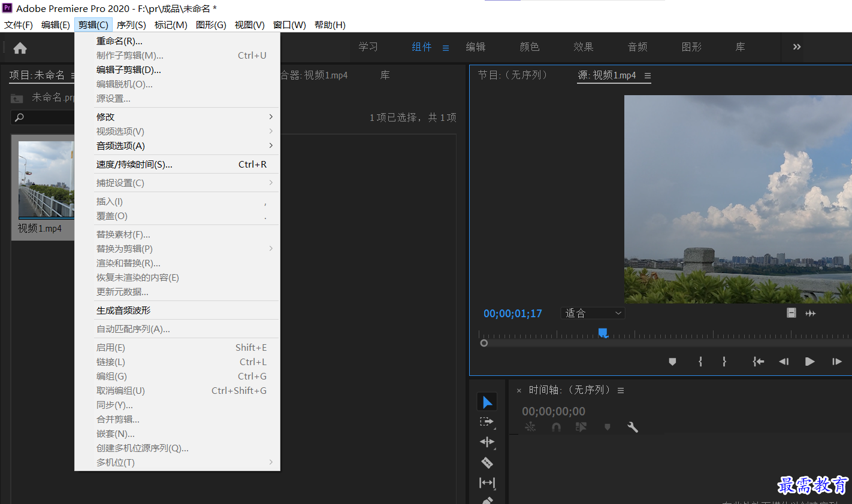Viewport: 852px width, 504px height.
Task: Open the 库 panel tab beside mixer
Action: click(385, 75)
